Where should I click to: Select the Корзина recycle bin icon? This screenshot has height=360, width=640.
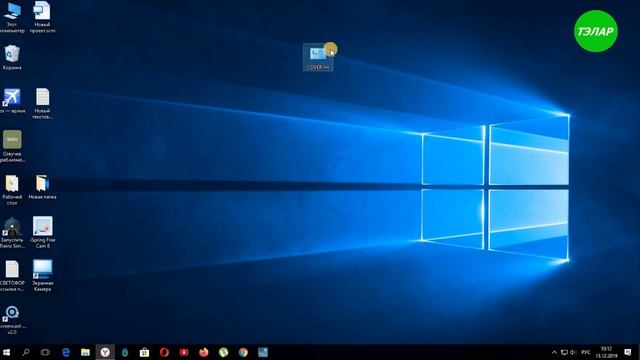pos(12,57)
